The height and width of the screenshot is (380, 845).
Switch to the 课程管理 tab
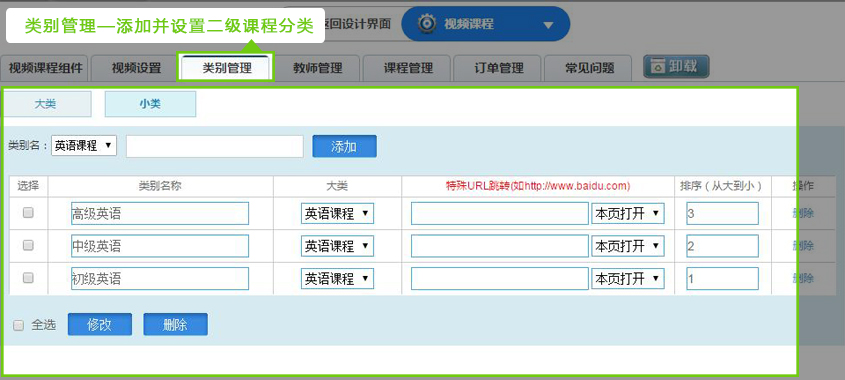[408, 68]
